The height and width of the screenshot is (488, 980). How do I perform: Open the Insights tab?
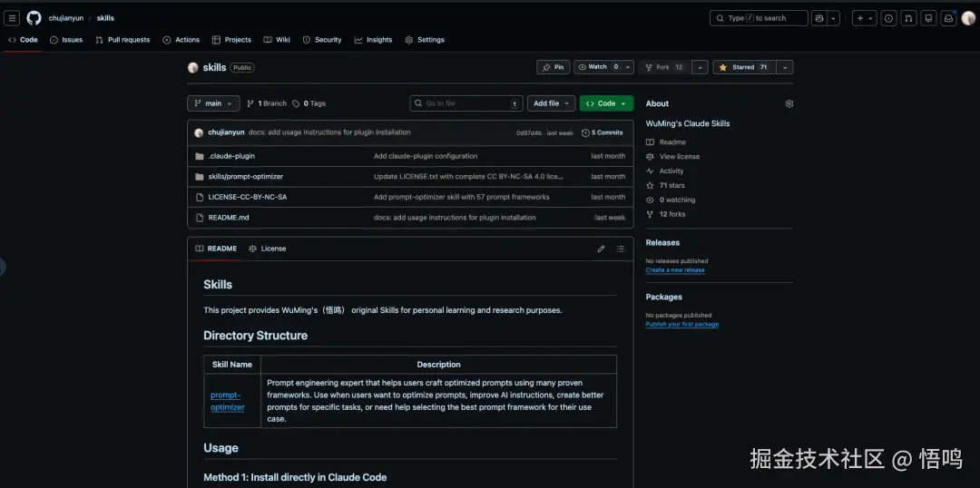coord(373,40)
